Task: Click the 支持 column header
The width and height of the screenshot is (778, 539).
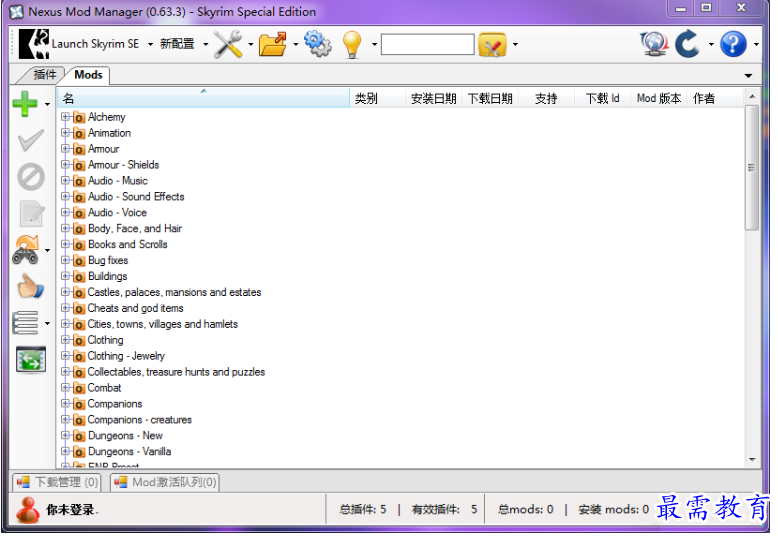Action: 546,98
